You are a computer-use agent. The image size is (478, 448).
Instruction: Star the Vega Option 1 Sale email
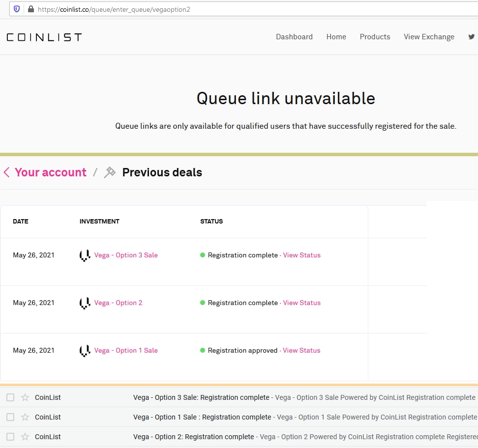click(25, 417)
